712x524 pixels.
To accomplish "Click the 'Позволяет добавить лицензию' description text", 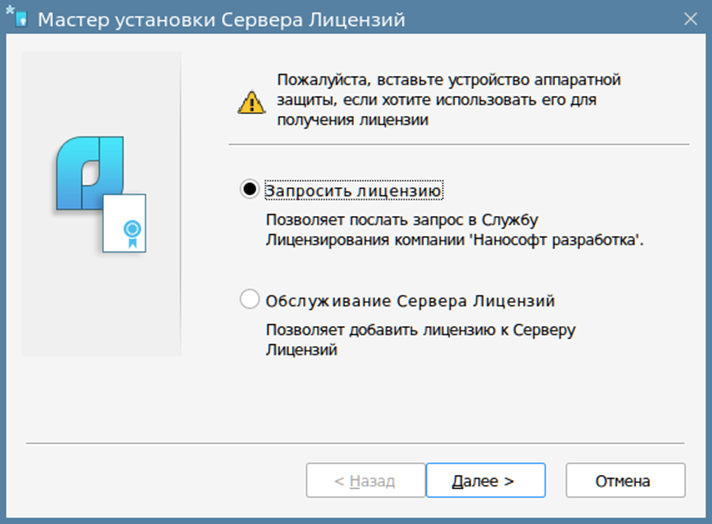I will click(x=420, y=340).
